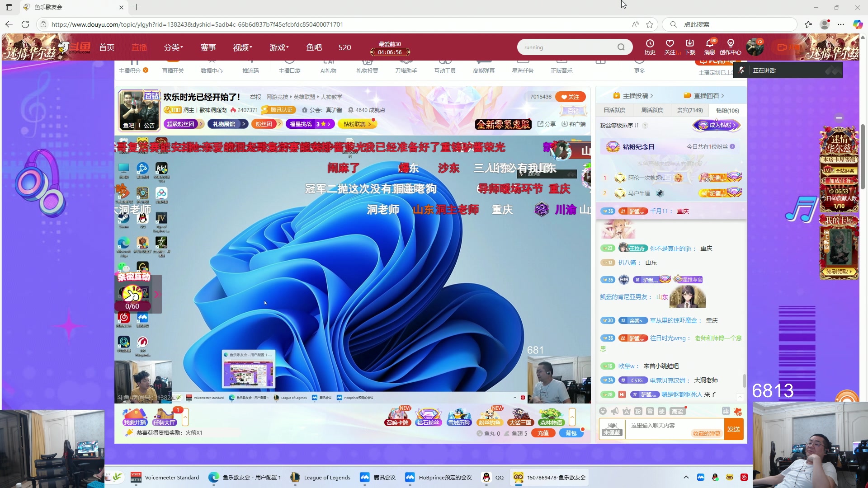
Task: Open the 历史 history icon
Action: pos(650,47)
